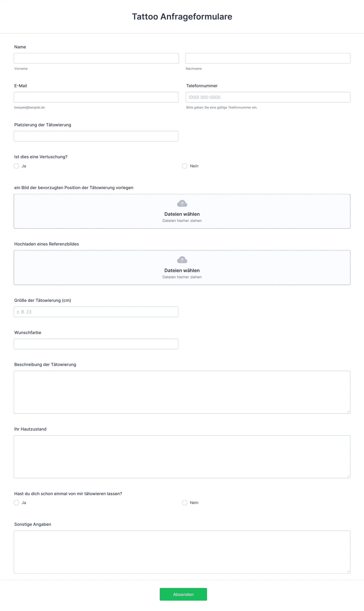Click the Sonstige Angaben textarea
Screen dimensions: 364x611
pyautogui.click(x=182, y=552)
